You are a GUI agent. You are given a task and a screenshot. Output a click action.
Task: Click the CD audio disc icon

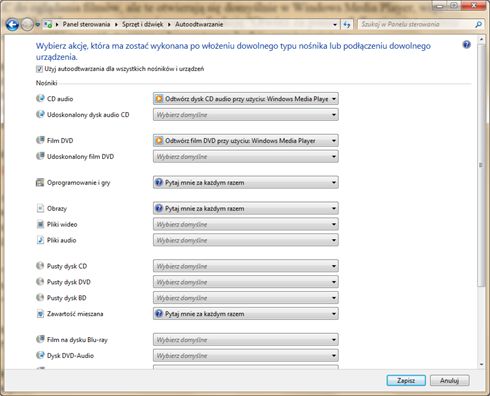[x=40, y=98]
